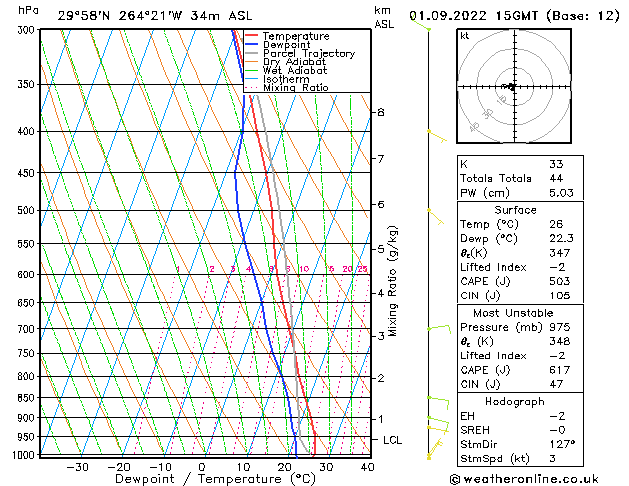Screen dimensions: 629x486
Task: Click the SREH row label
Action: pyautogui.click(x=475, y=430)
